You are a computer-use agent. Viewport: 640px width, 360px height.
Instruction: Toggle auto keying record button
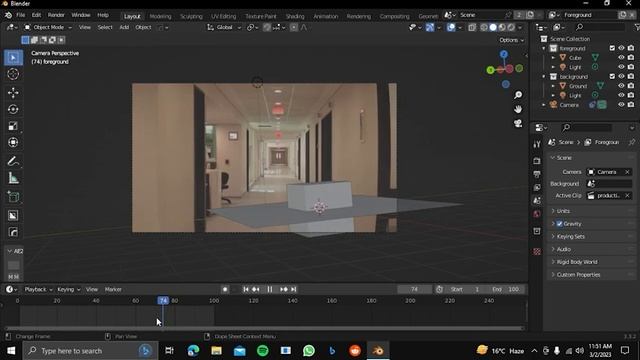225,289
